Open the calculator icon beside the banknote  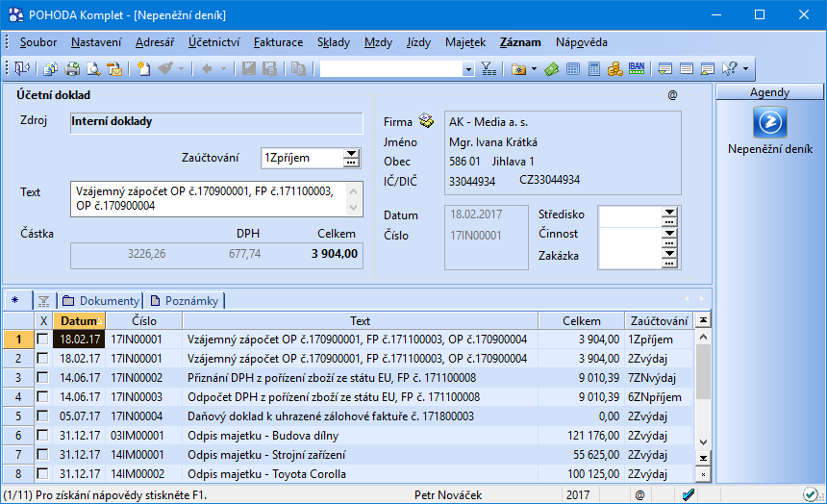[x=573, y=69]
